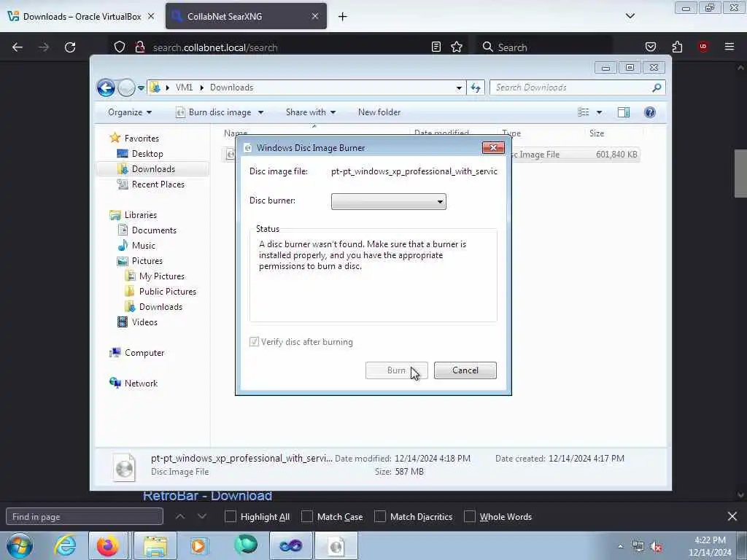The height and width of the screenshot is (560, 747).
Task: Click the network tray icon
Action: (638, 547)
